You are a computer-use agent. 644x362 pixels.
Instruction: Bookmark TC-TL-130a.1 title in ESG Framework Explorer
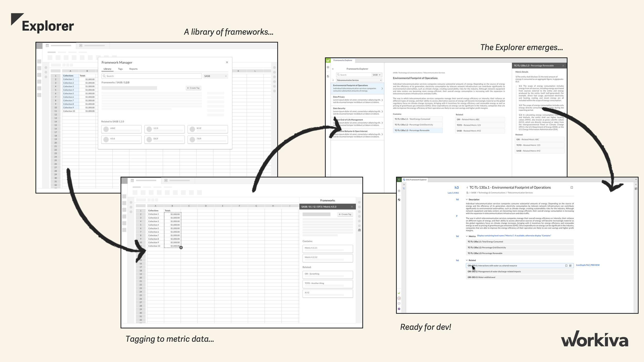572,188
